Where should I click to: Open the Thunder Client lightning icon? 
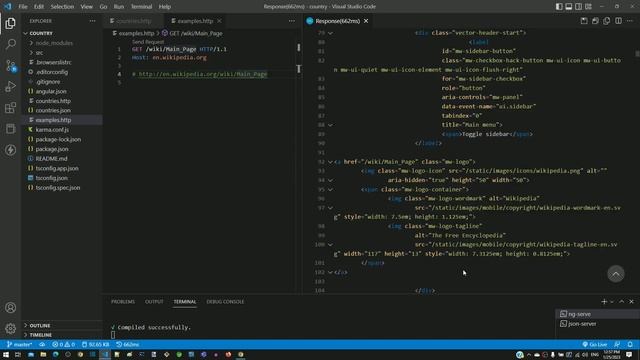tap(11, 150)
